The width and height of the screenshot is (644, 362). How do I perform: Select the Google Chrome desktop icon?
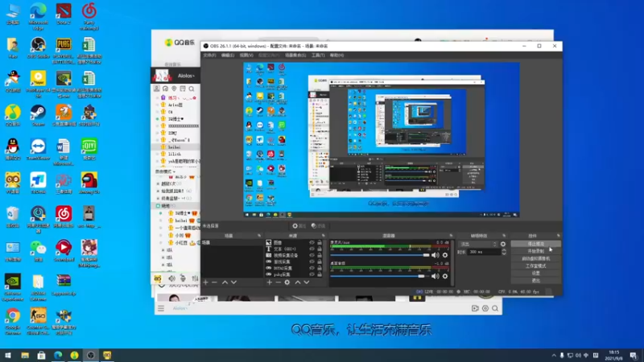(x=13, y=321)
